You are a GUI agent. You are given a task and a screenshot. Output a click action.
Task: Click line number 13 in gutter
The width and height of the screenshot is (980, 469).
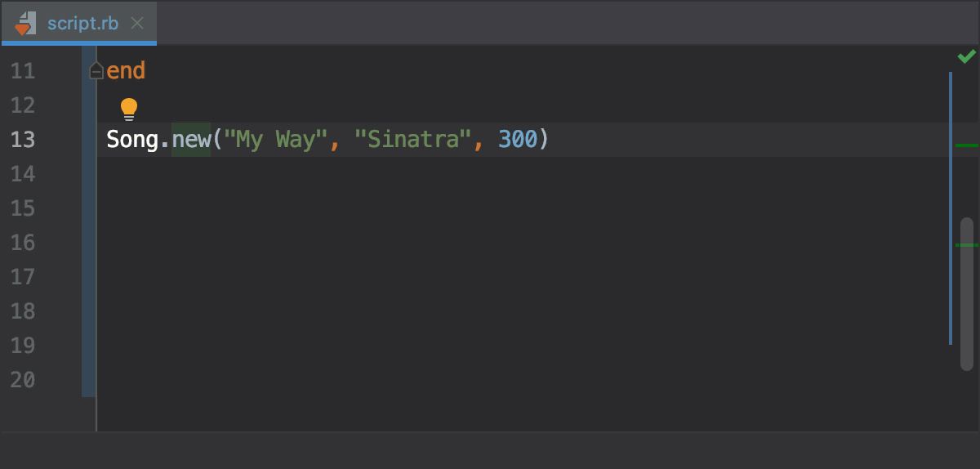[23, 140]
